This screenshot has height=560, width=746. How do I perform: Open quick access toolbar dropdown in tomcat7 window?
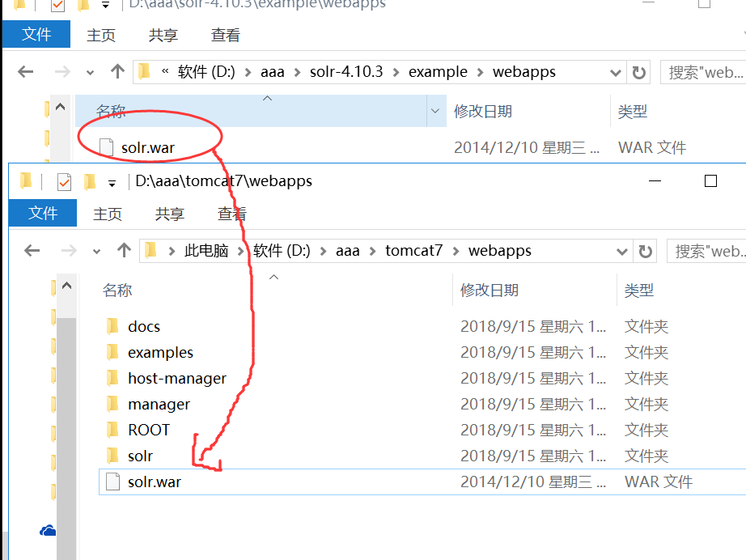point(112,183)
